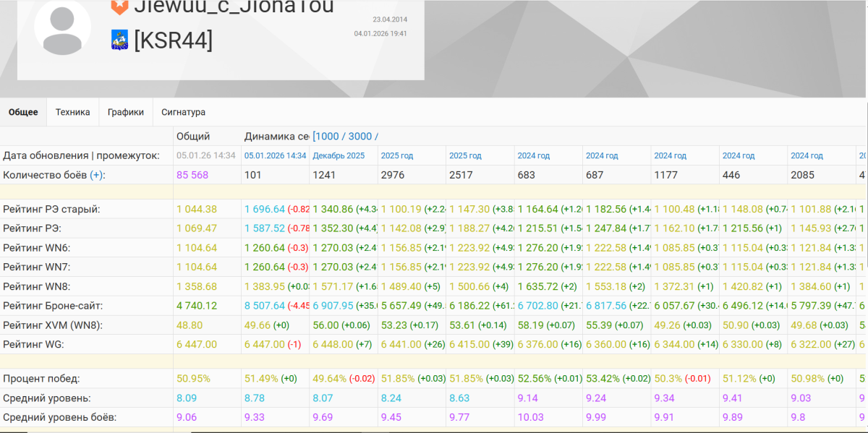This screenshot has height=433, width=868.
Task: Click the overall win rate 50.95%
Action: tap(194, 378)
